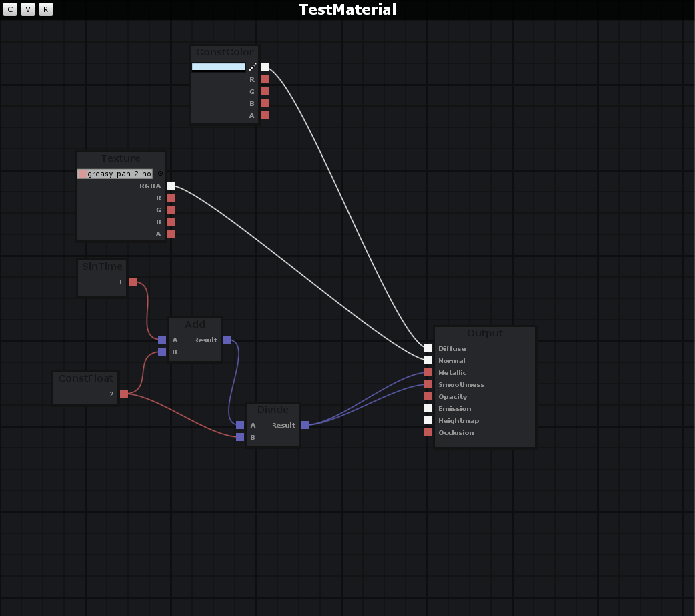The width and height of the screenshot is (695, 616).
Task: Select Texture A output port
Action: tap(171, 234)
